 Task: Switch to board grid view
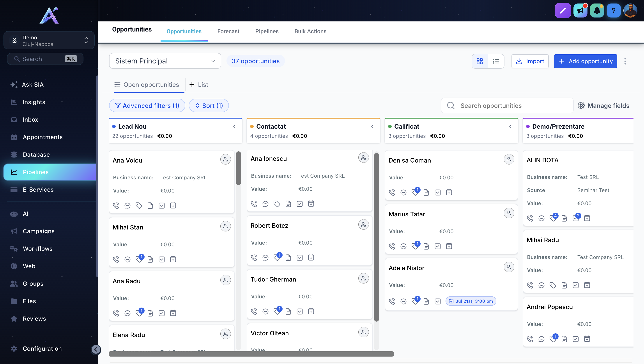coord(479,61)
